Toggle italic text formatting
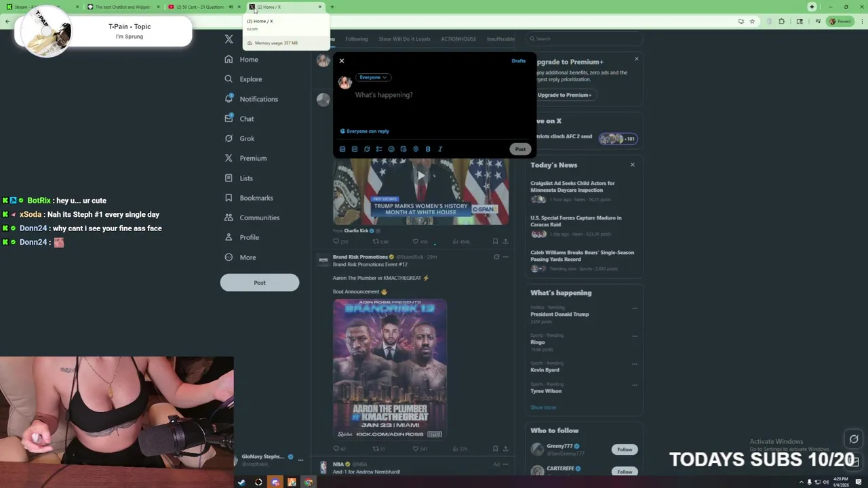Screen dimensions: 868x488 pyautogui.click(x=440, y=149)
